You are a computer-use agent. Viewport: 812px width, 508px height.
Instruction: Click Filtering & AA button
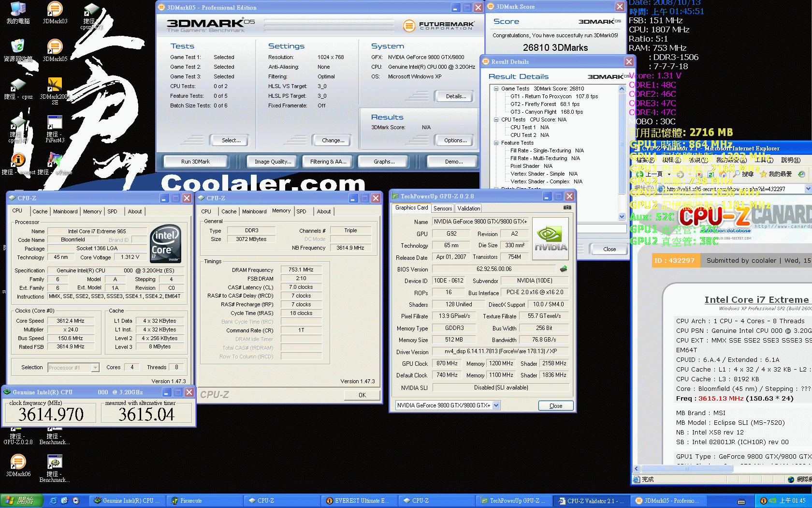coord(328,162)
